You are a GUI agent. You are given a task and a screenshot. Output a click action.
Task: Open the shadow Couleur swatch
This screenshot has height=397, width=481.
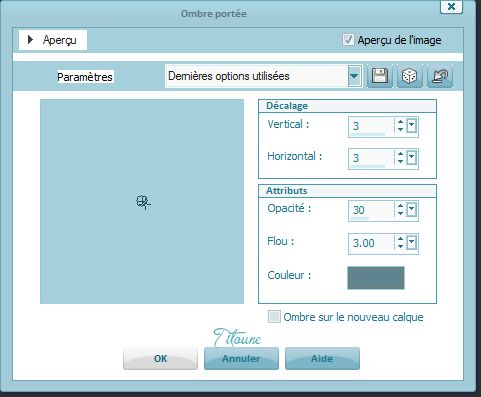(x=376, y=278)
